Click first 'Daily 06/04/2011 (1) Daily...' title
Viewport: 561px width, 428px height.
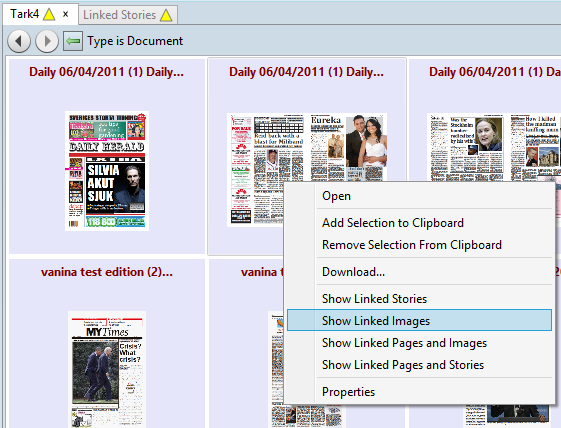(x=106, y=72)
